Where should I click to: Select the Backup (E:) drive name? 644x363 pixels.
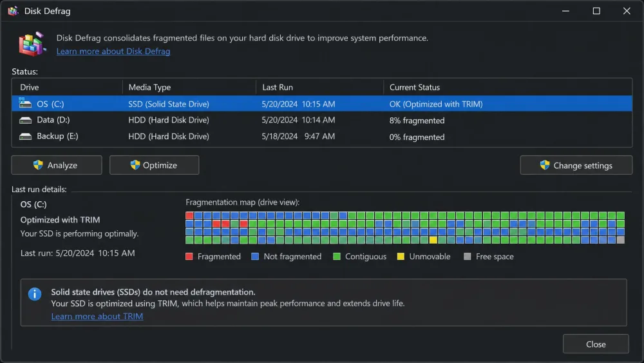(57, 136)
